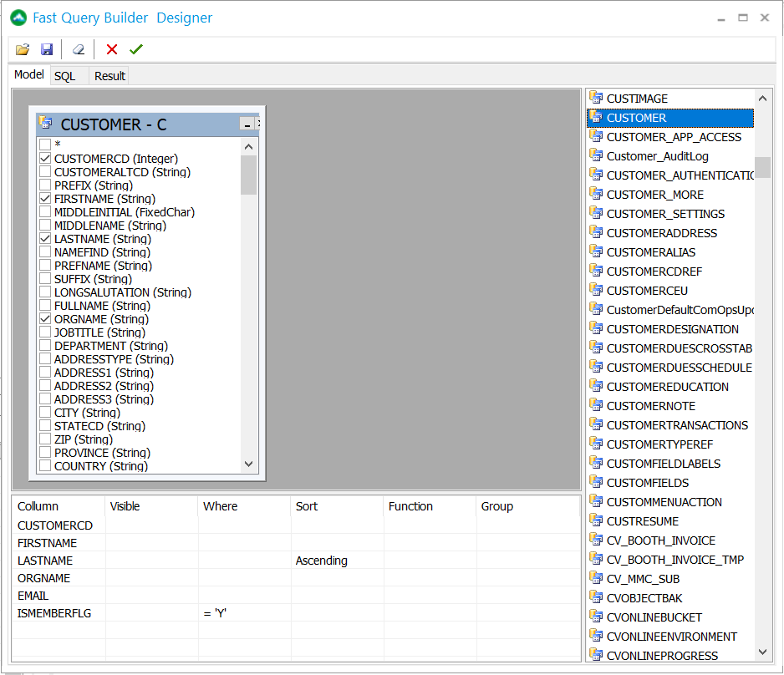
Task: Click the Sort column header
Action: pos(338,506)
